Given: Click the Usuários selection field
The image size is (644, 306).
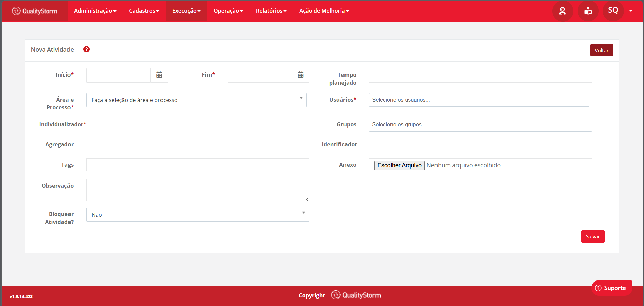Looking at the screenshot, I should pos(479,100).
